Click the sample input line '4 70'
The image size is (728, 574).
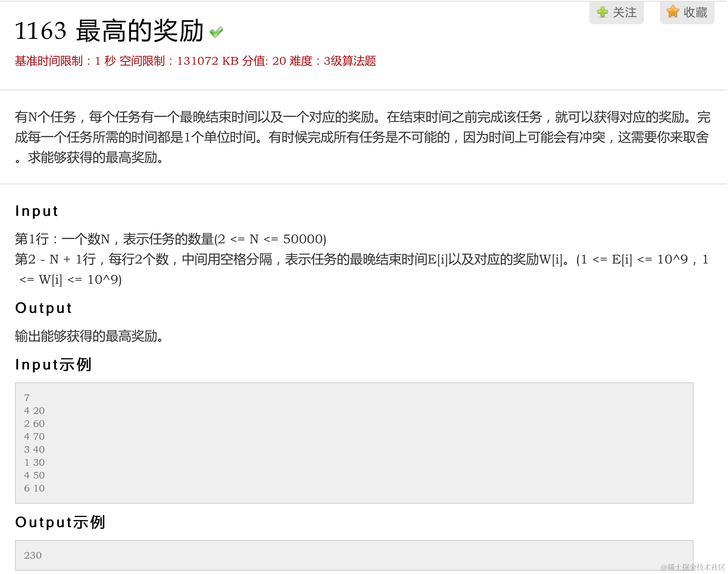tap(34, 437)
